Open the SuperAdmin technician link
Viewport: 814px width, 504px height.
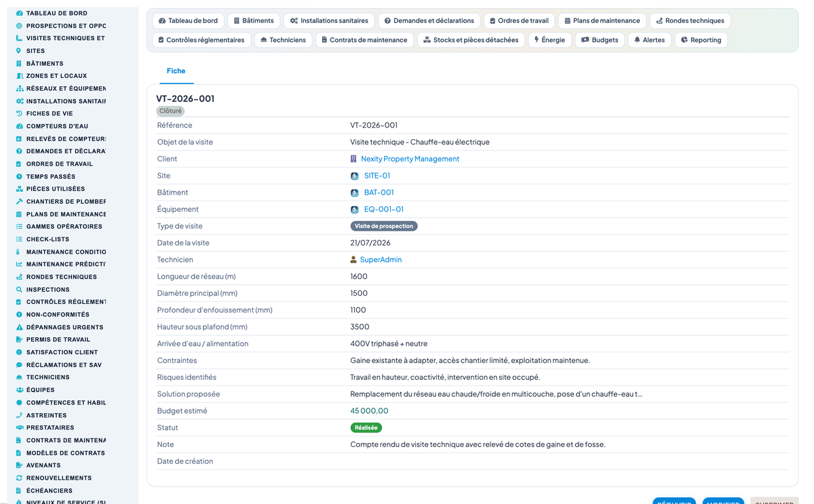(x=381, y=260)
